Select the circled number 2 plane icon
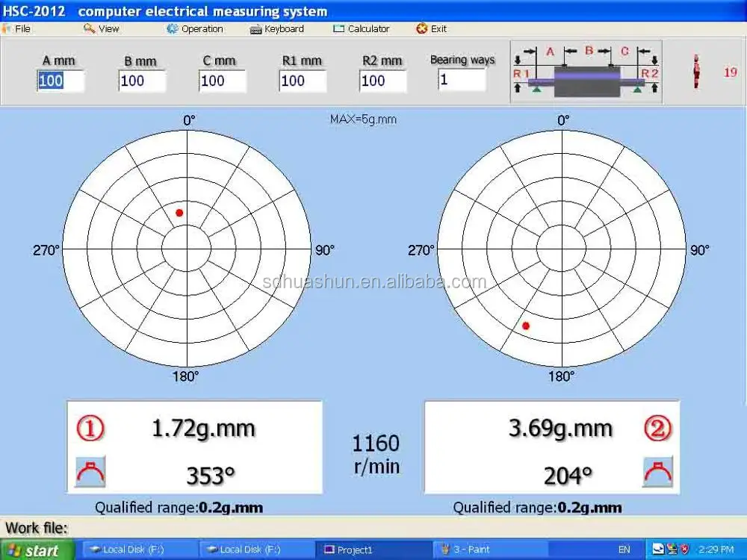 657,429
